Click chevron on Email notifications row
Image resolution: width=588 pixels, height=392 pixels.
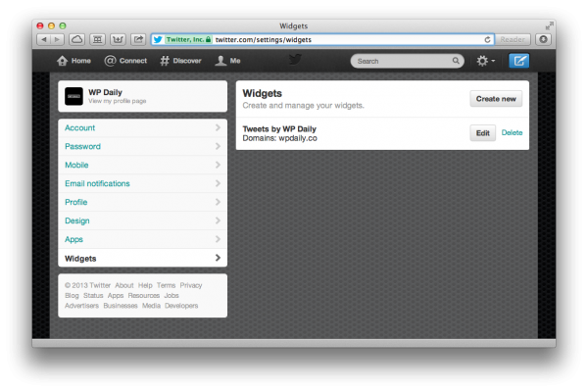coord(218,183)
